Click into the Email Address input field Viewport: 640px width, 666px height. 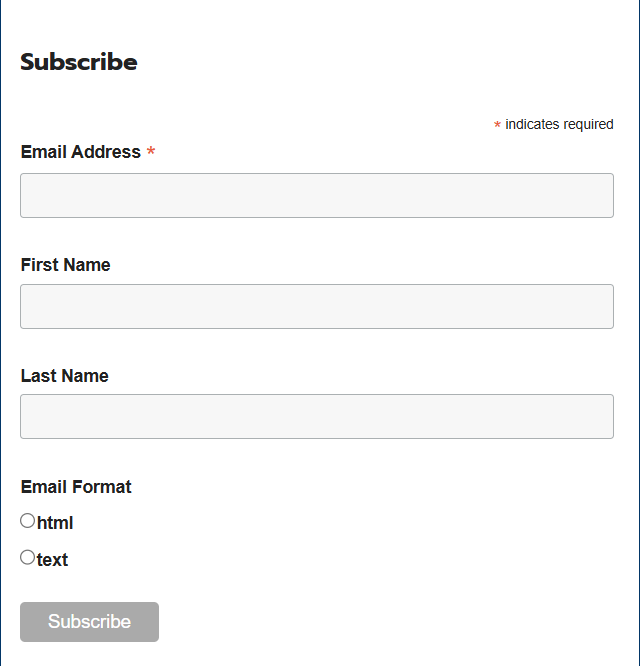pos(316,195)
